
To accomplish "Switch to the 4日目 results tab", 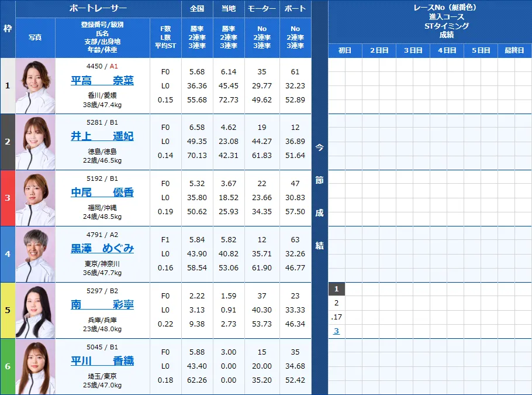I will [446, 50].
